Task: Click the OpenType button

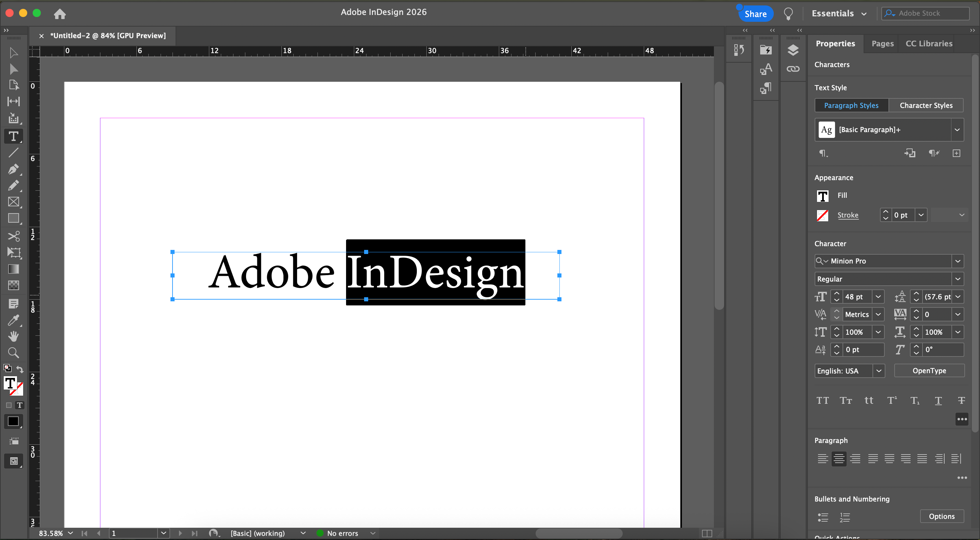Action: pyautogui.click(x=929, y=371)
